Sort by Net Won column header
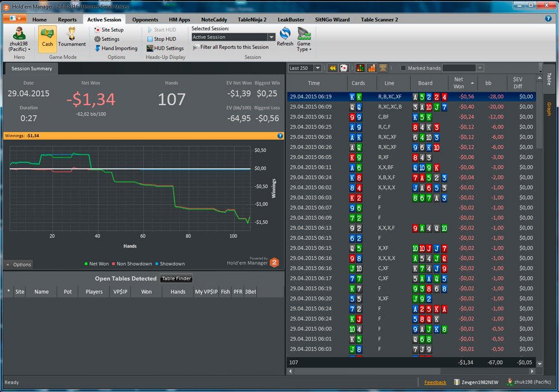The width and height of the screenshot is (559, 392). [462, 83]
